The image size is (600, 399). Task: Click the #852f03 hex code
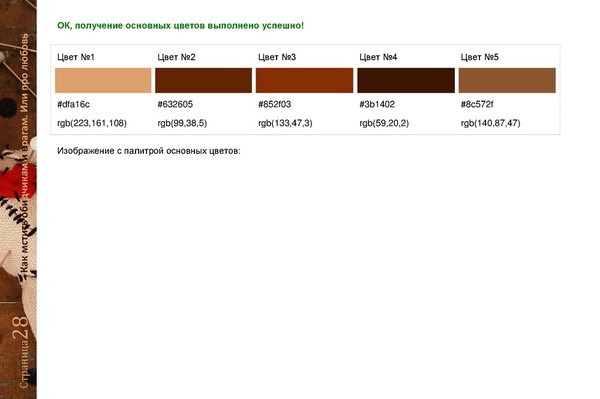click(x=275, y=104)
